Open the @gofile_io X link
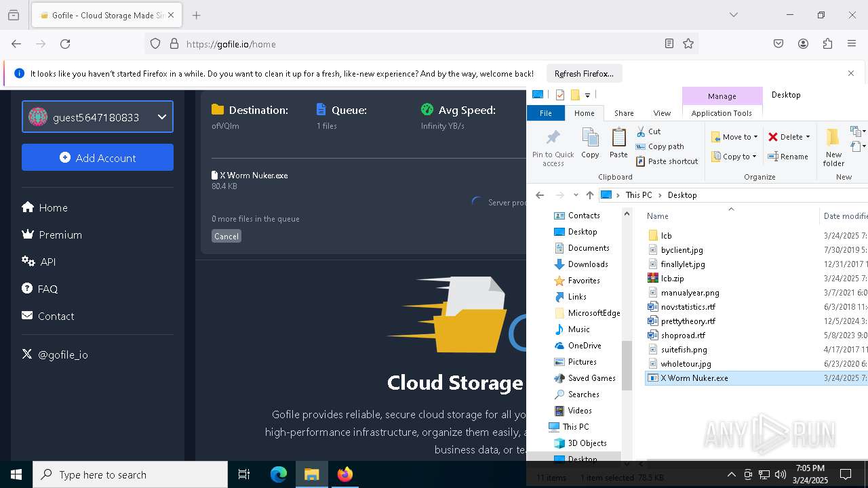868x488 pixels. 55,354
